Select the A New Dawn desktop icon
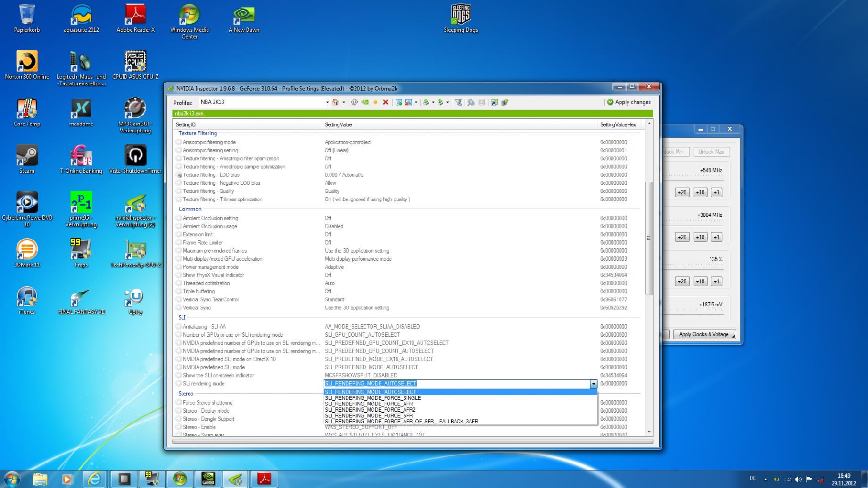 pyautogui.click(x=244, y=19)
